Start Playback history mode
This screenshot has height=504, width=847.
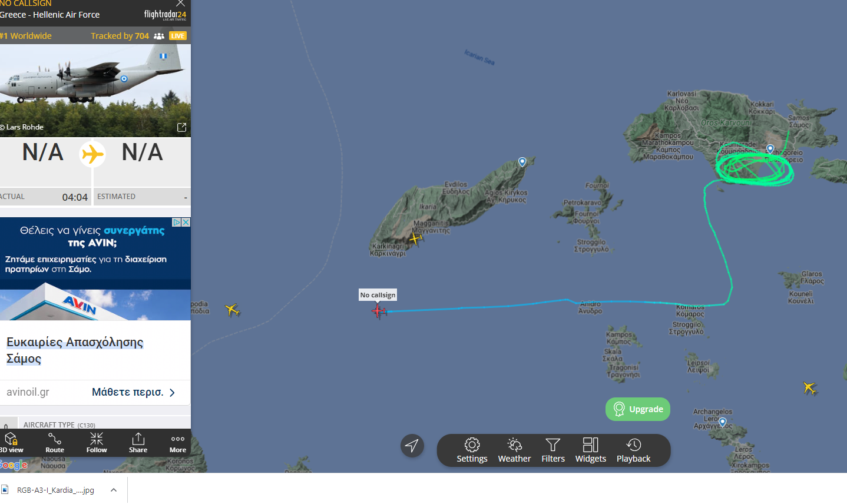pos(633,450)
